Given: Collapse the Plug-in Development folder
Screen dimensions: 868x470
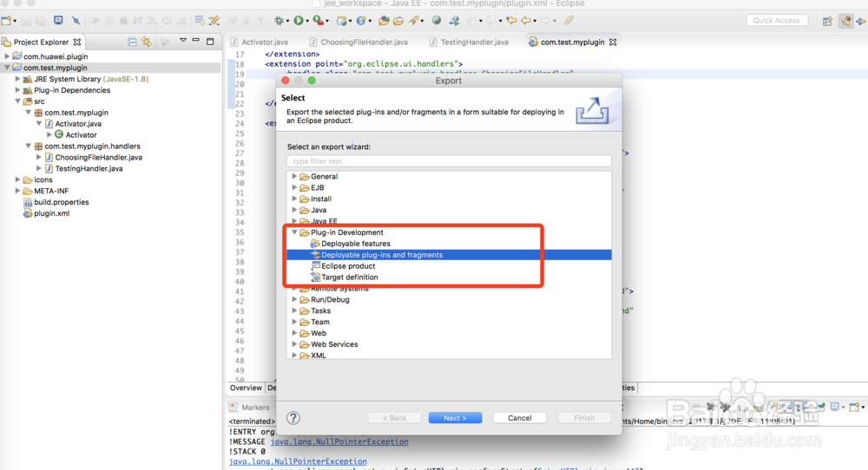Looking at the screenshot, I should pyautogui.click(x=294, y=232).
